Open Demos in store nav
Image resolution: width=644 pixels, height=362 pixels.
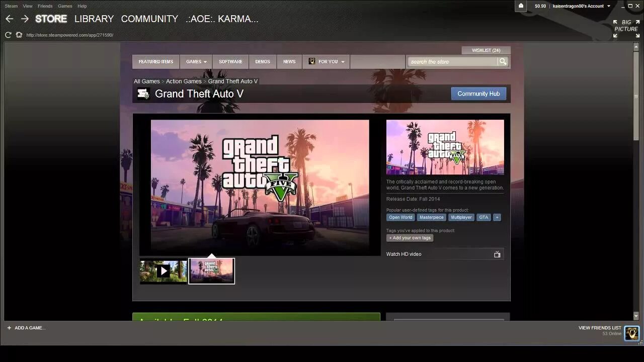pos(263,61)
